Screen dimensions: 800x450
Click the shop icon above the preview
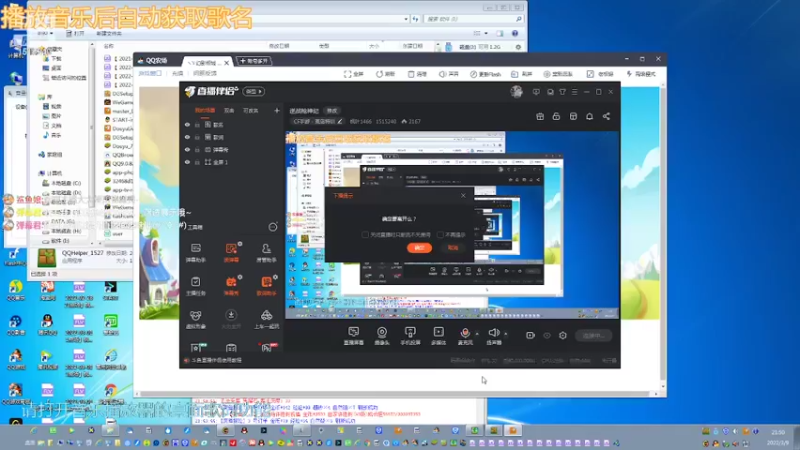click(x=573, y=116)
